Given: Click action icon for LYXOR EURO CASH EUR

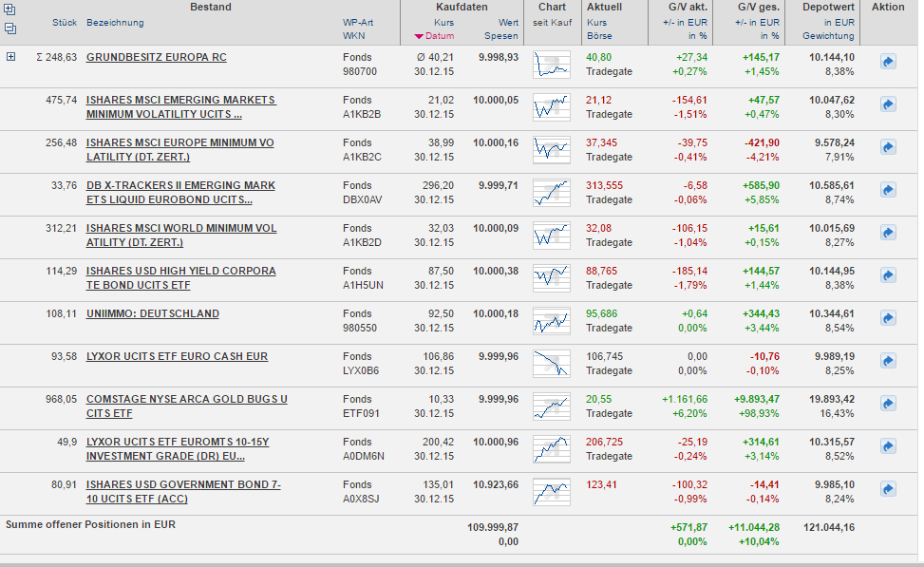Looking at the screenshot, I should (x=888, y=361).
